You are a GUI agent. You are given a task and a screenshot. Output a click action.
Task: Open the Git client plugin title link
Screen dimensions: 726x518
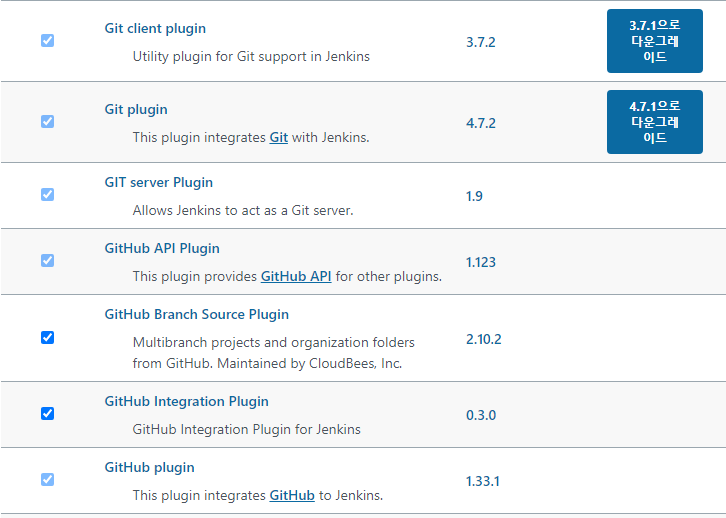(155, 29)
